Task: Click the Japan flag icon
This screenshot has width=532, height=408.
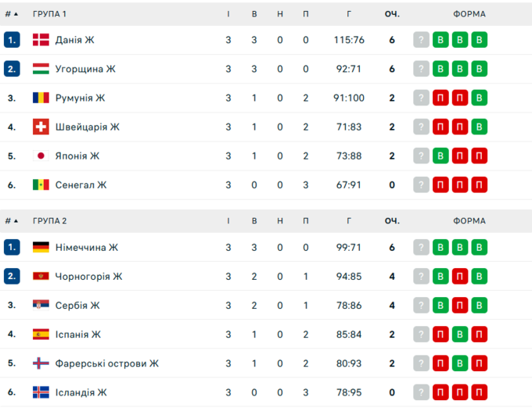Action: (x=41, y=156)
